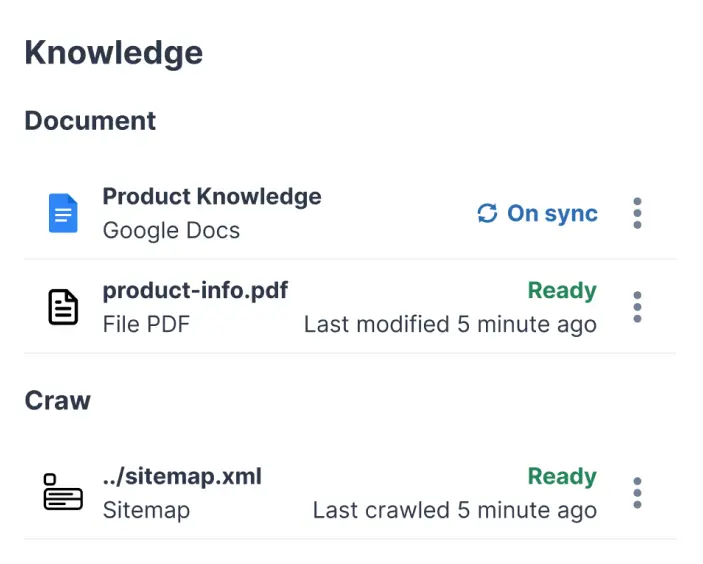The height and width of the screenshot is (564, 703).
Task: Select the product-info.pdf file name
Action: point(195,290)
